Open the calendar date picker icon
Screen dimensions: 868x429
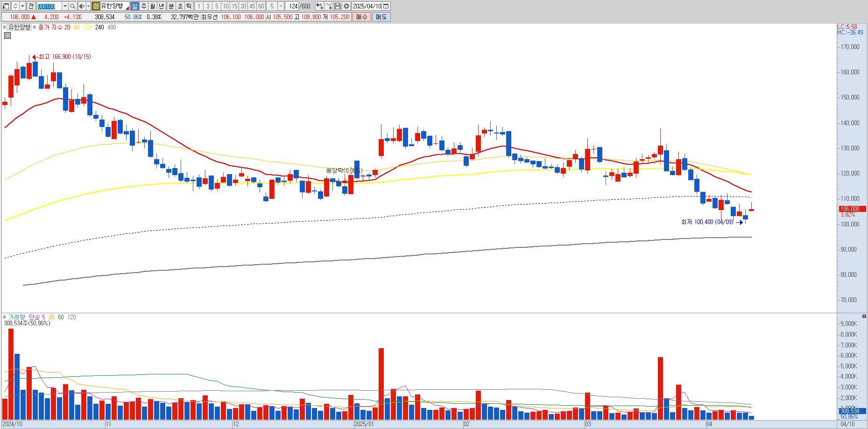pos(386,6)
